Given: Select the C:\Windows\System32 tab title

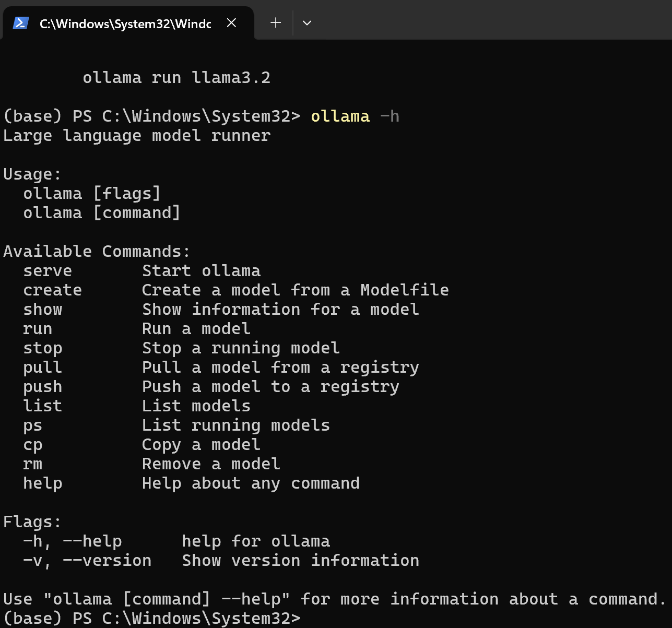Looking at the screenshot, I should [125, 23].
